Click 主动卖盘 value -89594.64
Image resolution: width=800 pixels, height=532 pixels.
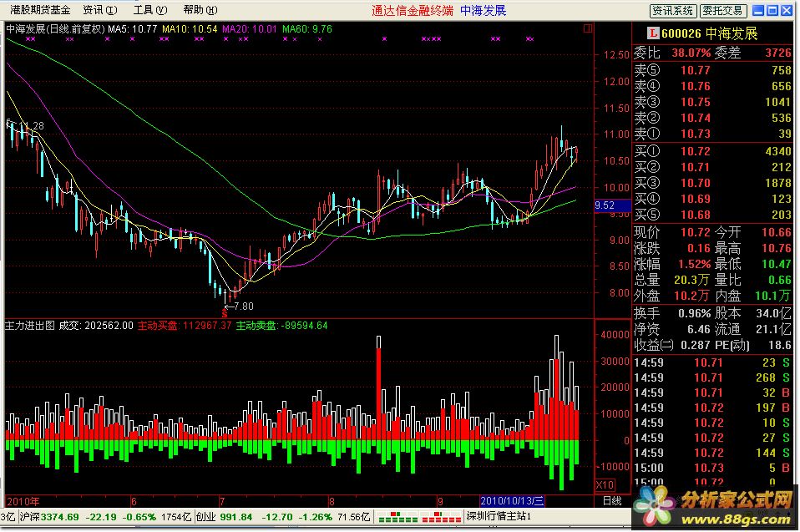click(281, 326)
